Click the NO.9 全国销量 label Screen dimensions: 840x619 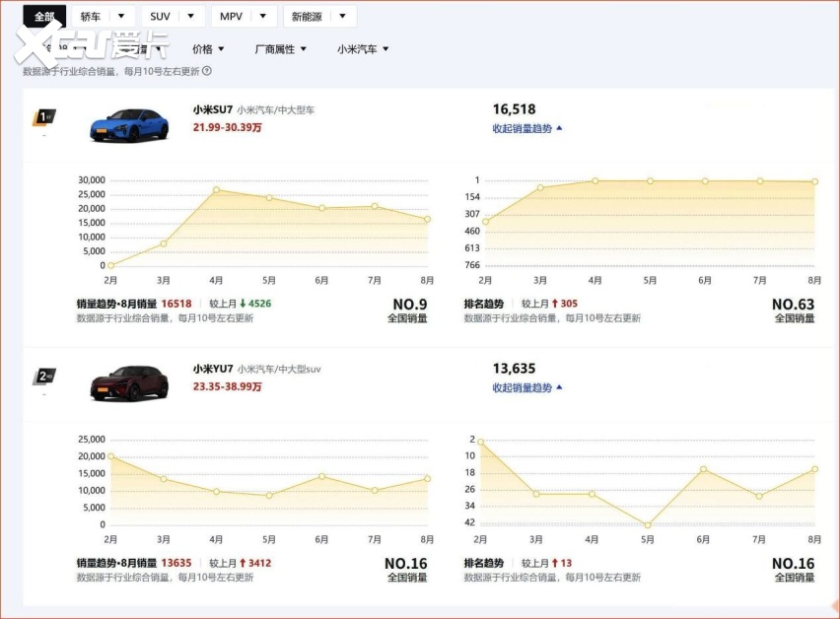click(408, 310)
